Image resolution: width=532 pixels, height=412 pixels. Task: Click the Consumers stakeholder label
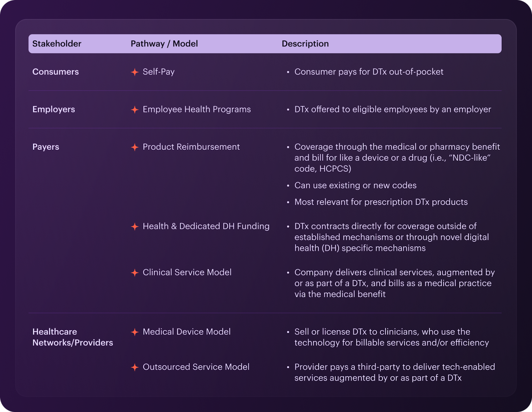pos(56,72)
